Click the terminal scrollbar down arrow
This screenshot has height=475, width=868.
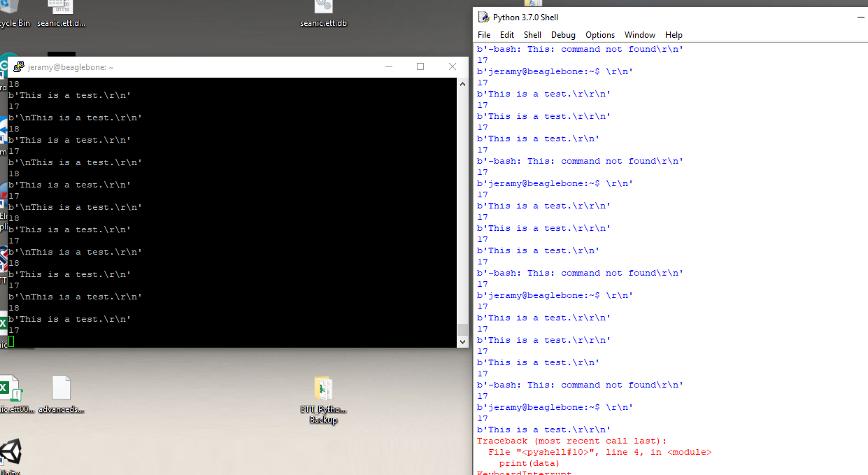[462, 341]
